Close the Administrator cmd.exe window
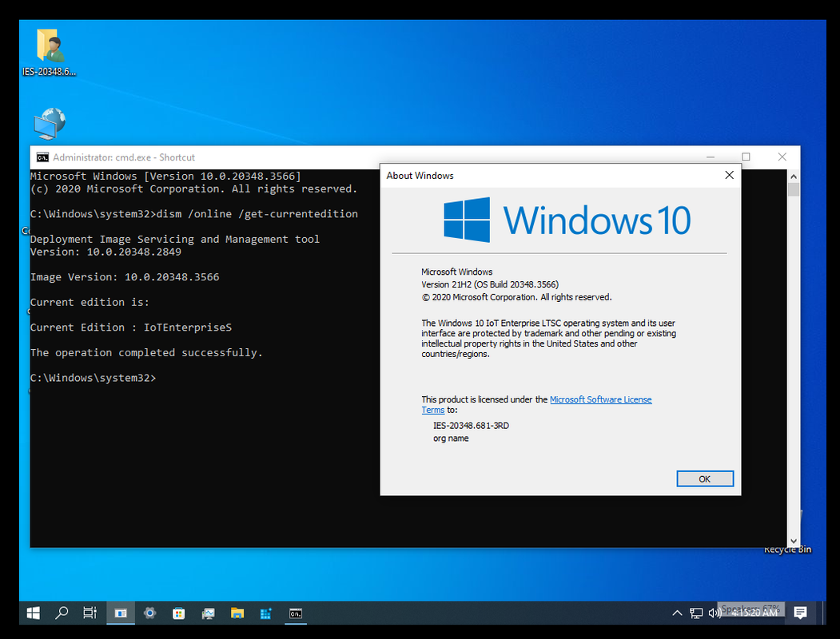Screen dimensions: 840x639 tap(782, 157)
